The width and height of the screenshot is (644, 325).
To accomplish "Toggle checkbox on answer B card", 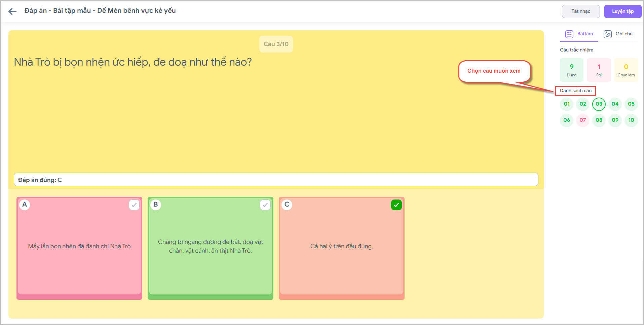I will click(265, 205).
